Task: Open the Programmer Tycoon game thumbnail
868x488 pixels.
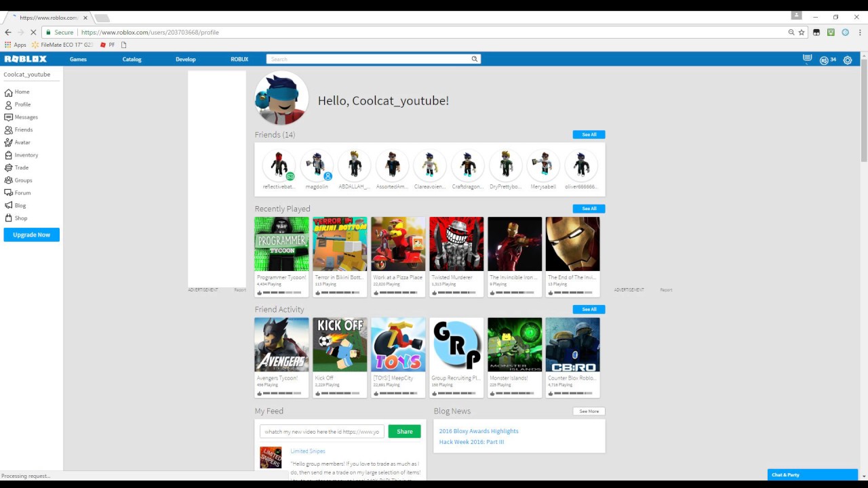Action: point(281,244)
